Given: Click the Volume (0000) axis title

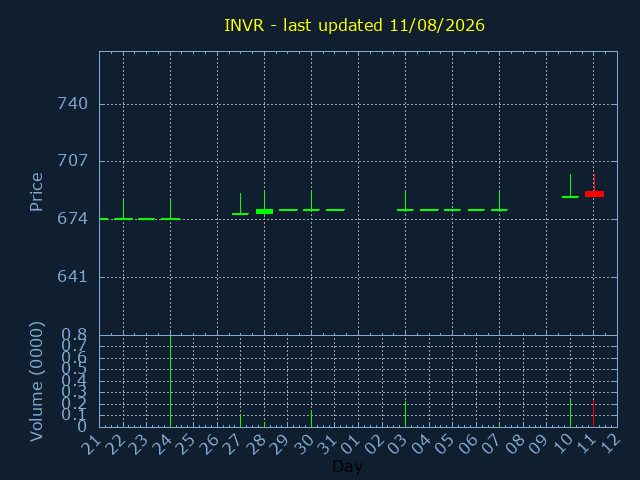Looking at the screenshot, I should coord(36,382).
